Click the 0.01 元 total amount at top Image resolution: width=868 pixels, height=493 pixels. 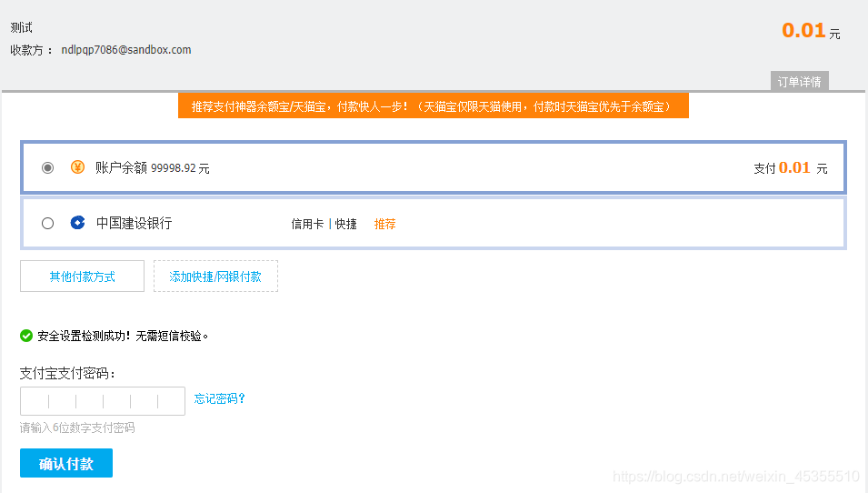click(x=811, y=30)
